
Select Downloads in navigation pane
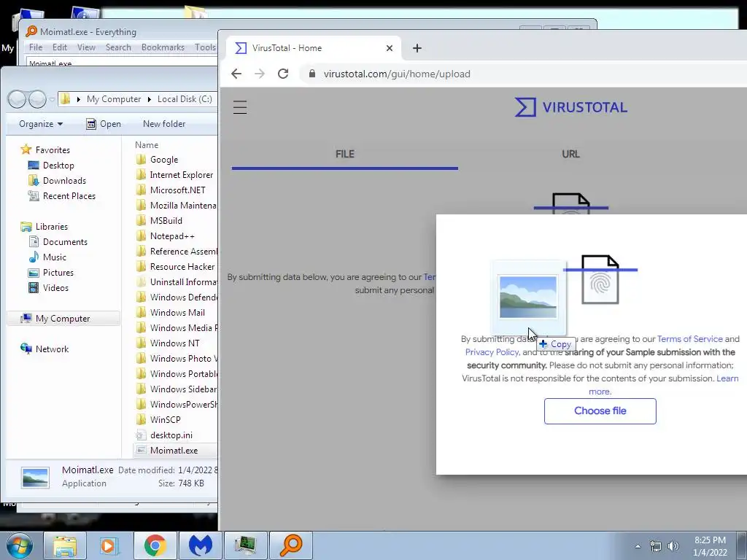[57, 181]
